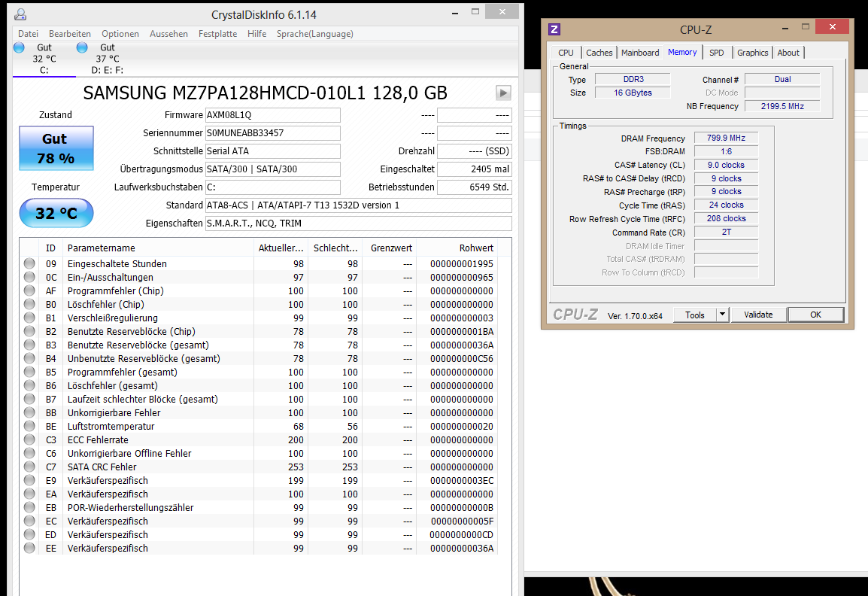Click status circle for Unkorrigierbare Offline Fehler

tap(29, 453)
